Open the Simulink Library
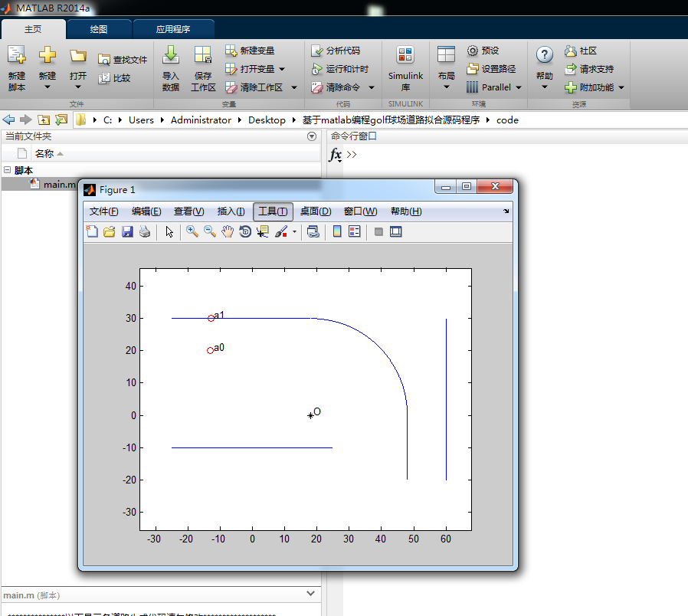This screenshot has width=688, height=616. pyautogui.click(x=405, y=68)
